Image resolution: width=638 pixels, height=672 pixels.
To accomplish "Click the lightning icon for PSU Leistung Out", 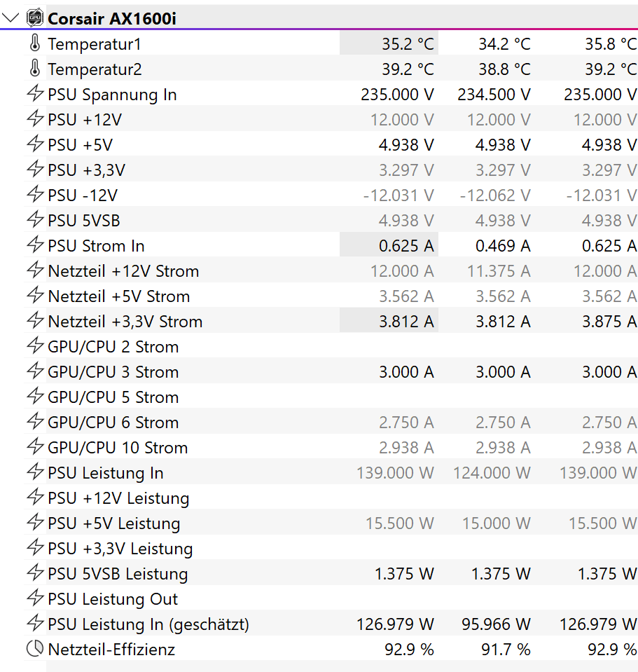I will click(x=35, y=598).
